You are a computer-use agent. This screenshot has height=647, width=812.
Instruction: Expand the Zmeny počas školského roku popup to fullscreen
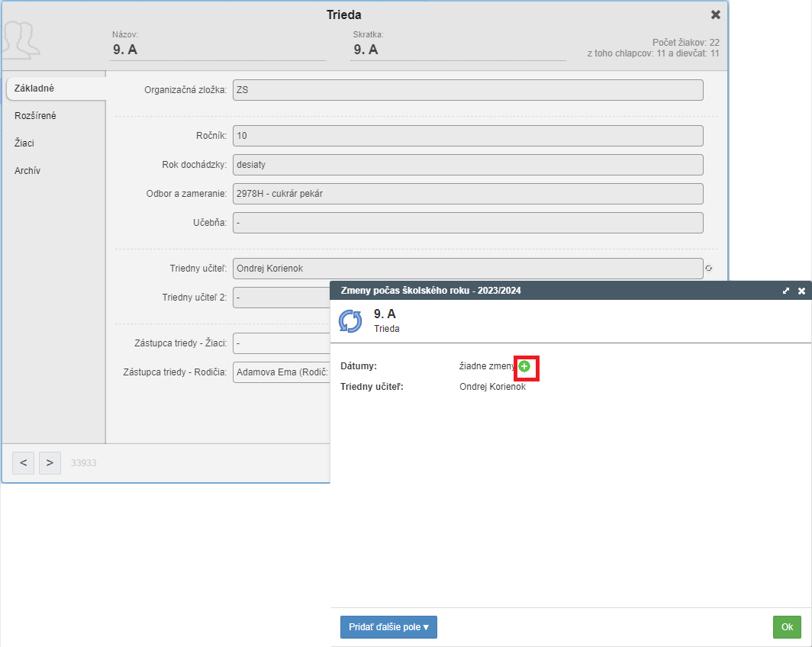pos(786,291)
